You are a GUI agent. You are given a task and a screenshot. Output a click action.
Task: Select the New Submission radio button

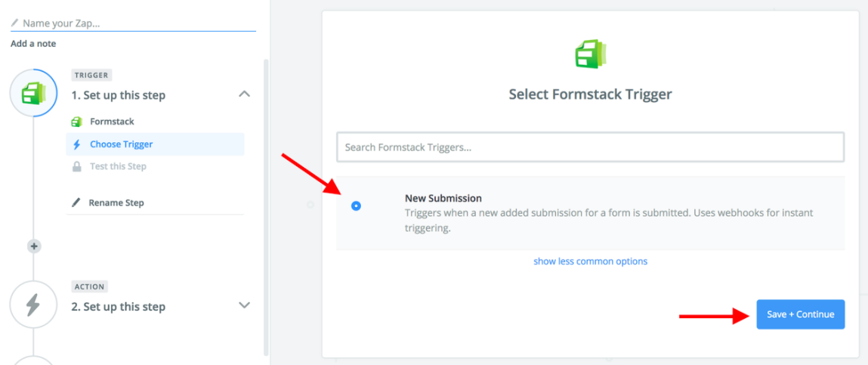(356, 206)
